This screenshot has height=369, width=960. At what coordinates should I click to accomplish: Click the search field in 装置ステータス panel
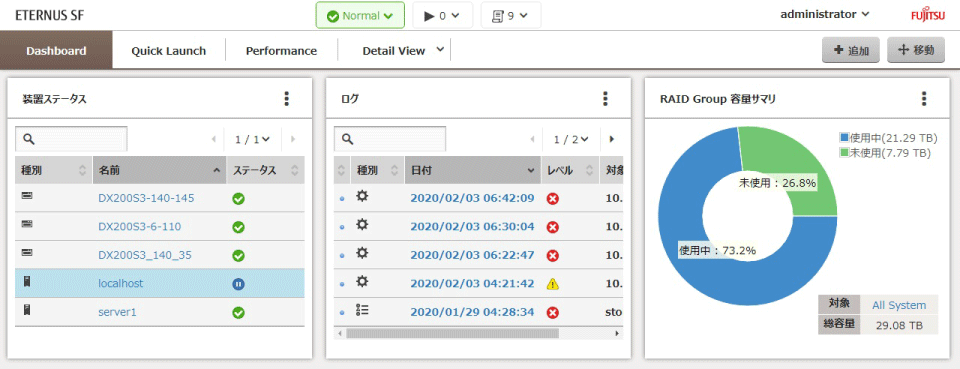(x=72, y=139)
